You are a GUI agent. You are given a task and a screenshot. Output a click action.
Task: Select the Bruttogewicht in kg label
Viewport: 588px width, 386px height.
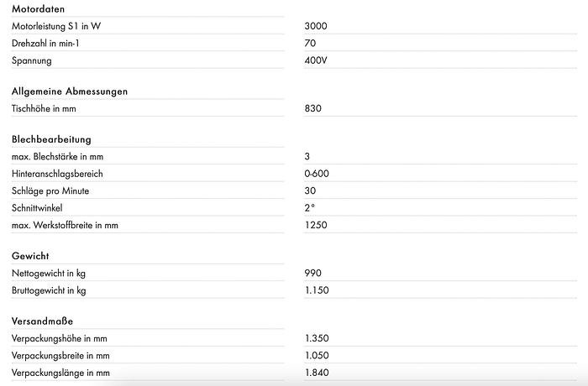50,289
